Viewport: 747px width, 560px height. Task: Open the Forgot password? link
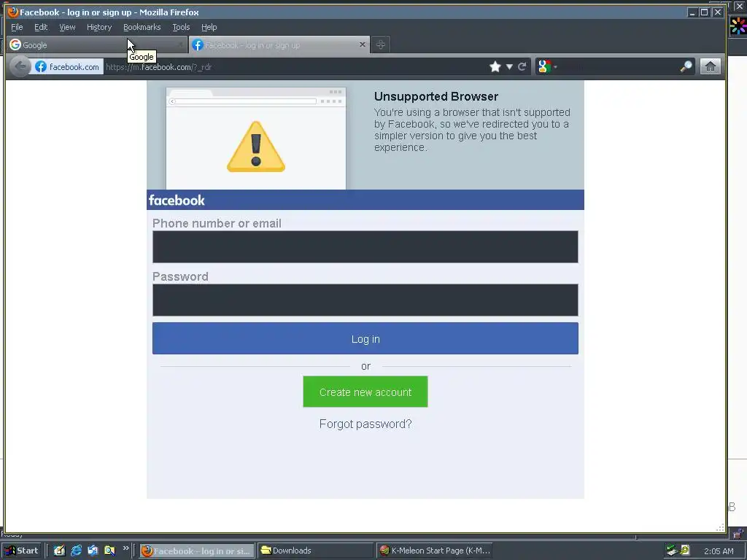365,424
